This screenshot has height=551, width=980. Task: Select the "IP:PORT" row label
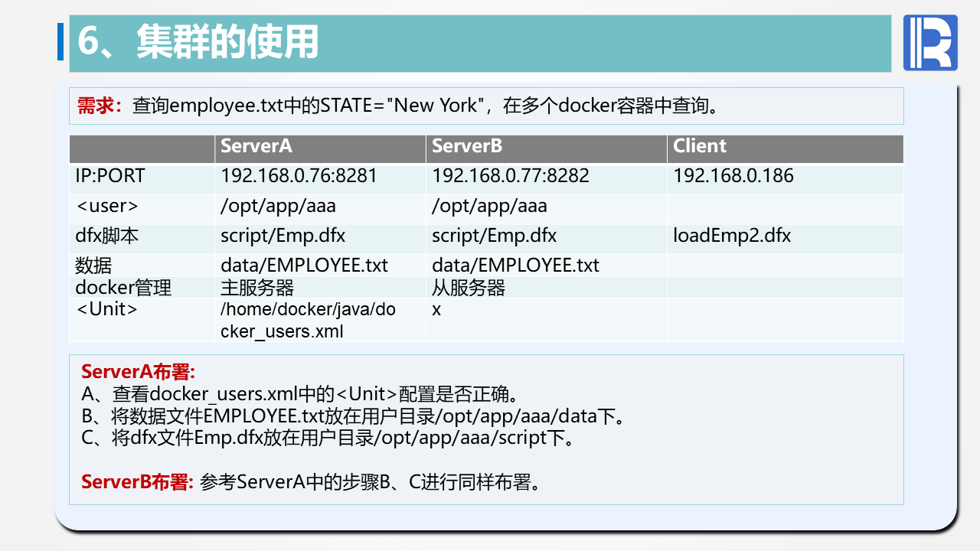[110, 176]
